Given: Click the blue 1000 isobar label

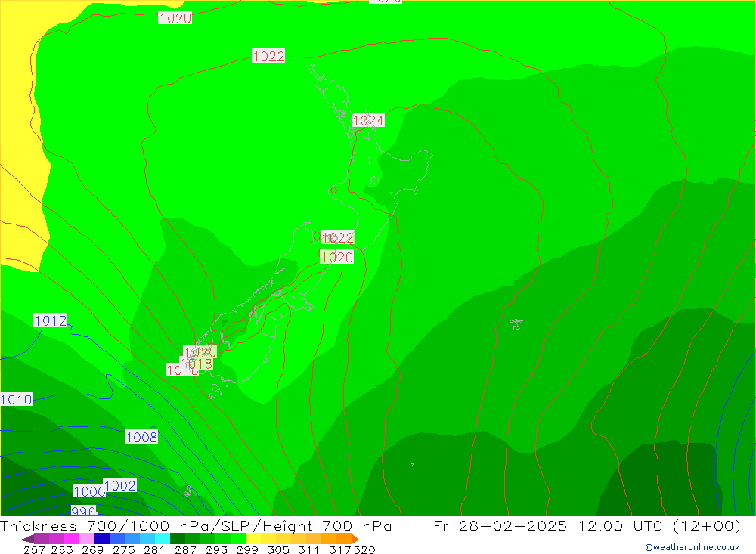Looking at the screenshot, I should [x=88, y=491].
